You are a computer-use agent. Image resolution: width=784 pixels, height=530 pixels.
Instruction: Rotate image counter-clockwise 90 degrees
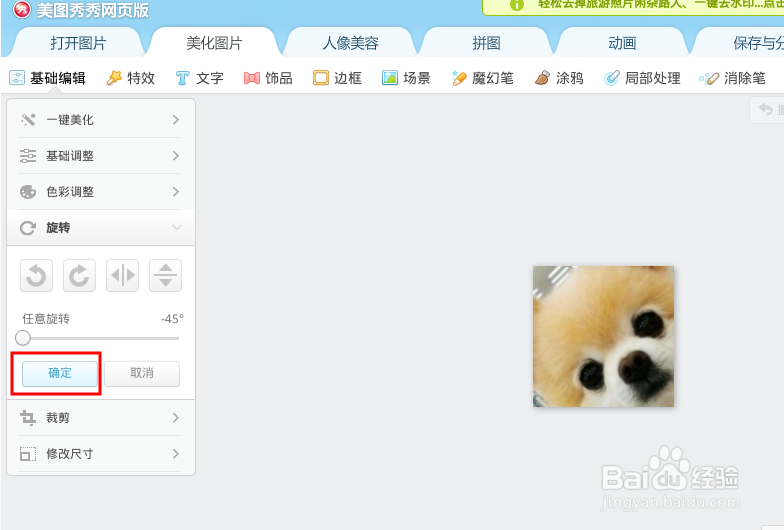[36, 276]
